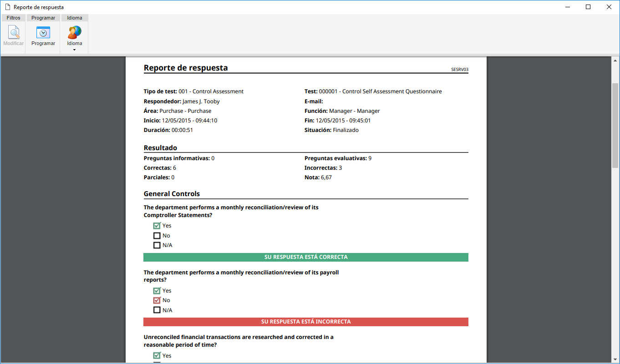Select the Filtros ribbon group label
The width and height of the screenshot is (620, 364).
pos(13,18)
